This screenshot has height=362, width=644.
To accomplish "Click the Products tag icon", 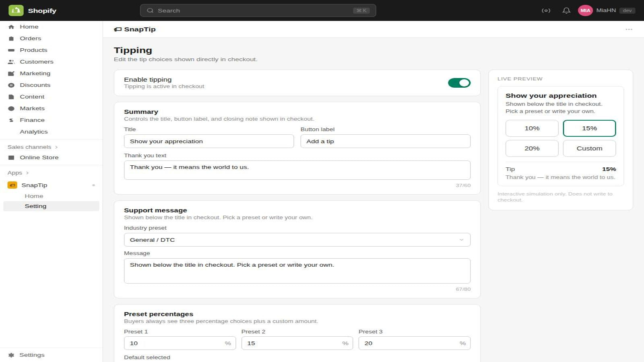I will [11, 50].
